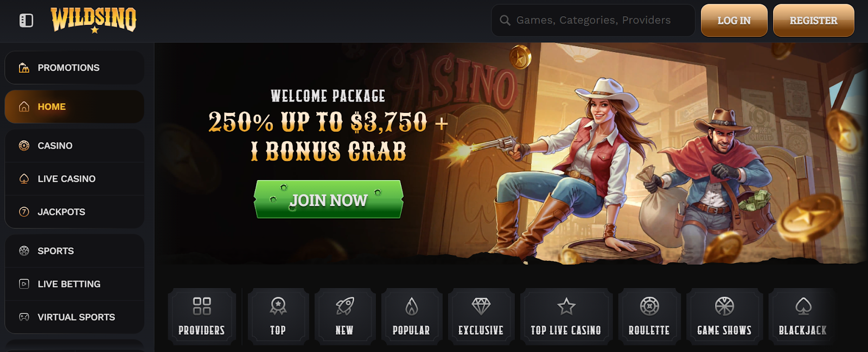
Task: Focus the Games, Categories, Providers search field
Action: pos(593,21)
